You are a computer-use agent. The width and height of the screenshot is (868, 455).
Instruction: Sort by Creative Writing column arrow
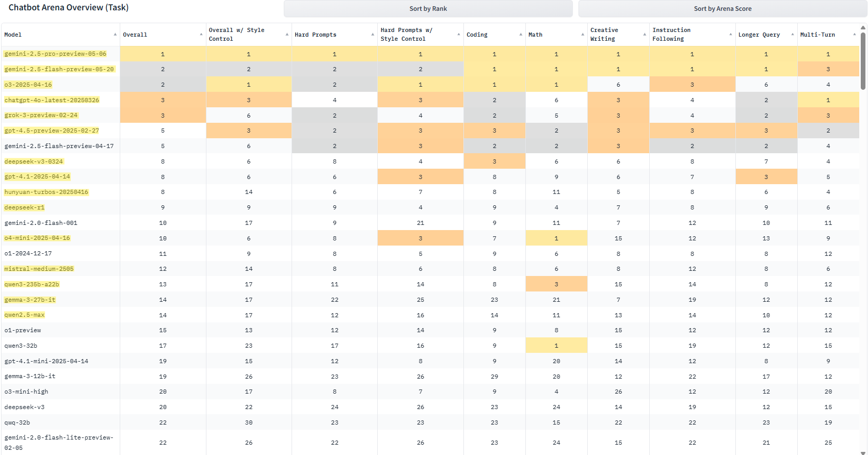coord(645,35)
